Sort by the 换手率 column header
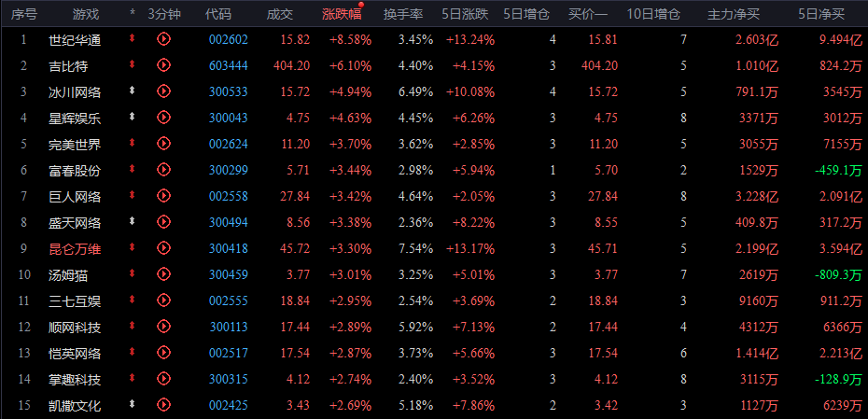868x419 pixels. click(x=403, y=14)
